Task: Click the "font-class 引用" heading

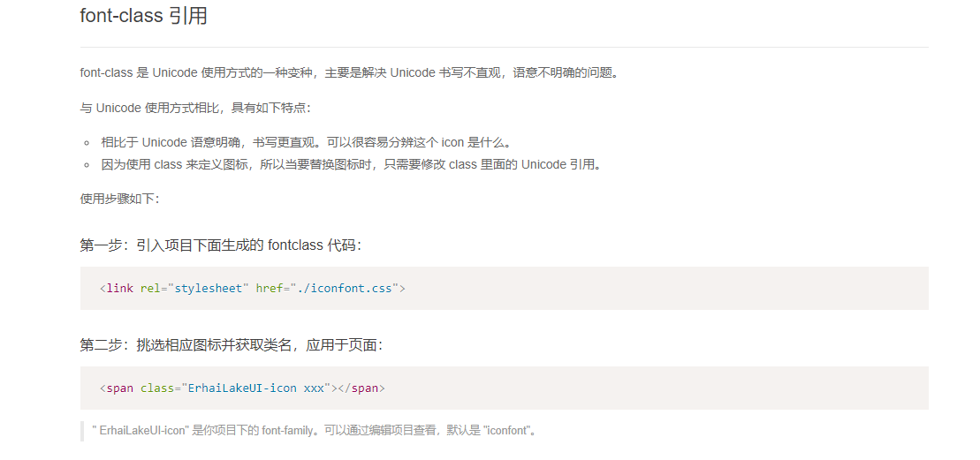Action: click(143, 16)
